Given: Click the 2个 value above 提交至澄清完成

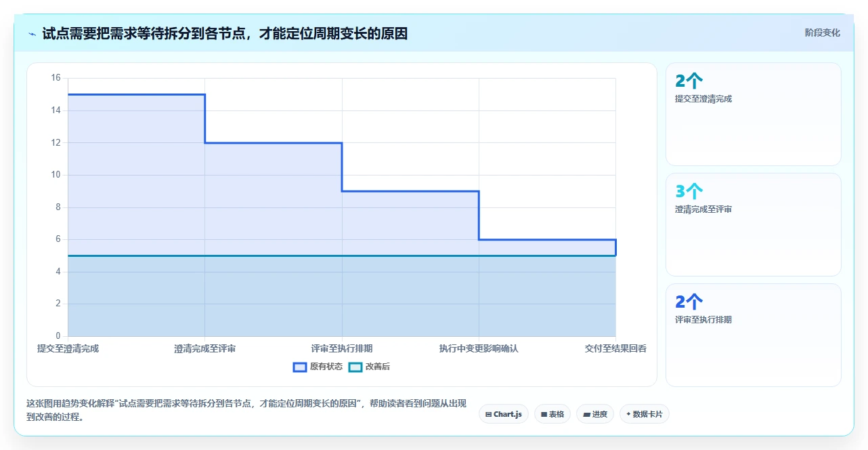Looking at the screenshot, I should [x=689, y=81].
